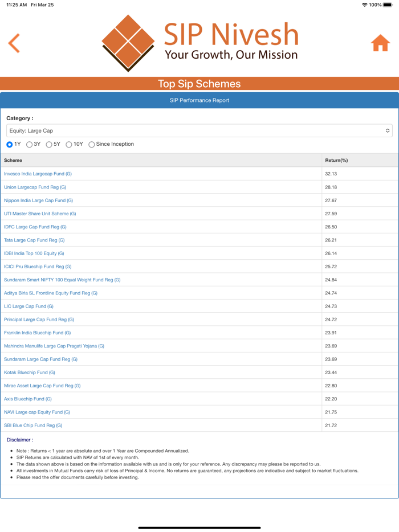The height and width of the screenshot is (532, 399).
Task: Open Sundaram Smart NIFTY 100 Equal Weight Fund
Action: tap(62, 280)
